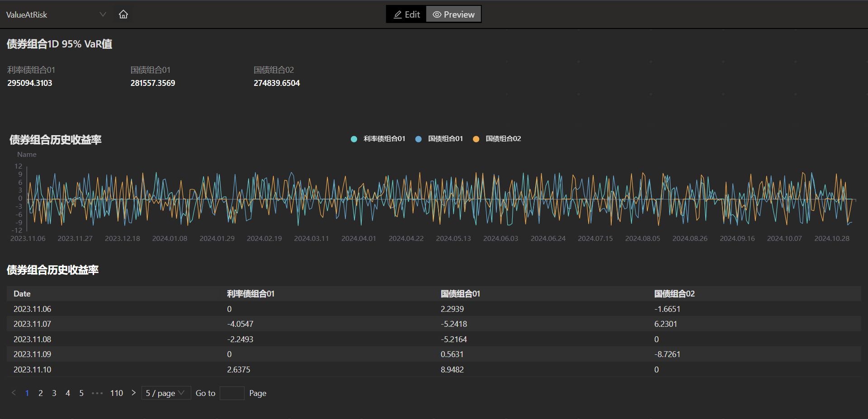Click the Go to page input field
This screenshot has height=419, width=868.
click(232, 393)
